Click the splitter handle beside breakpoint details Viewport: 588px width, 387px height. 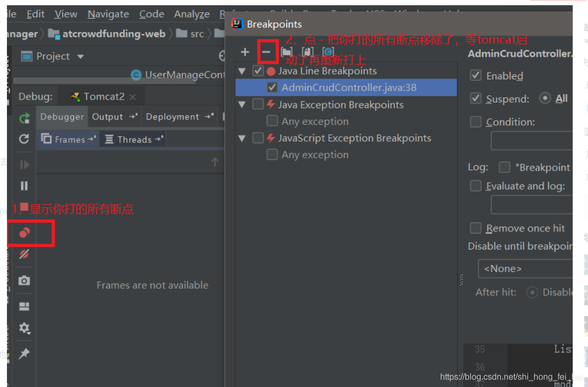(461, 279)
